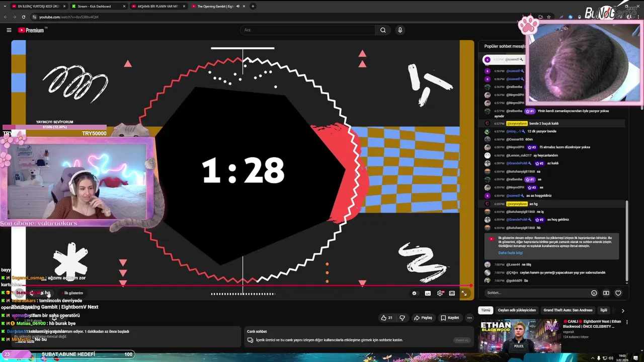Click the Canlı sohbet section heading
Viewport: 644px width, 362px height.
click(257, 331)
